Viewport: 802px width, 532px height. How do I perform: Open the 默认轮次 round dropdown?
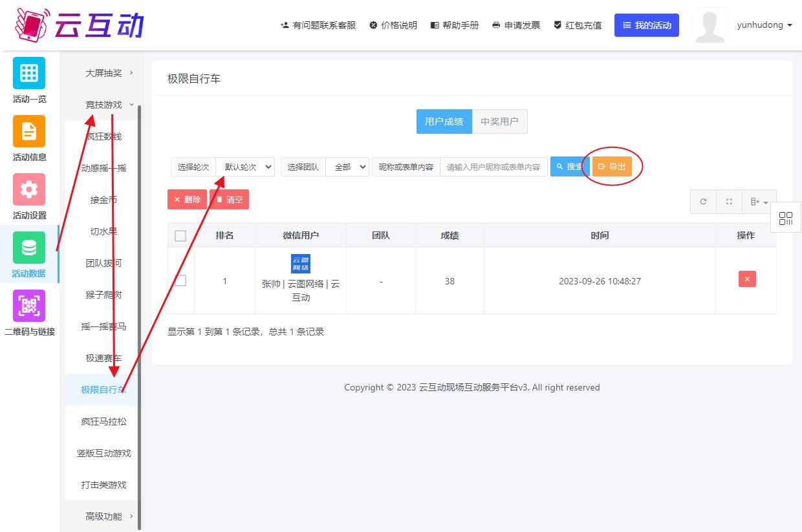pyautogui.click(x=245, y=167)
